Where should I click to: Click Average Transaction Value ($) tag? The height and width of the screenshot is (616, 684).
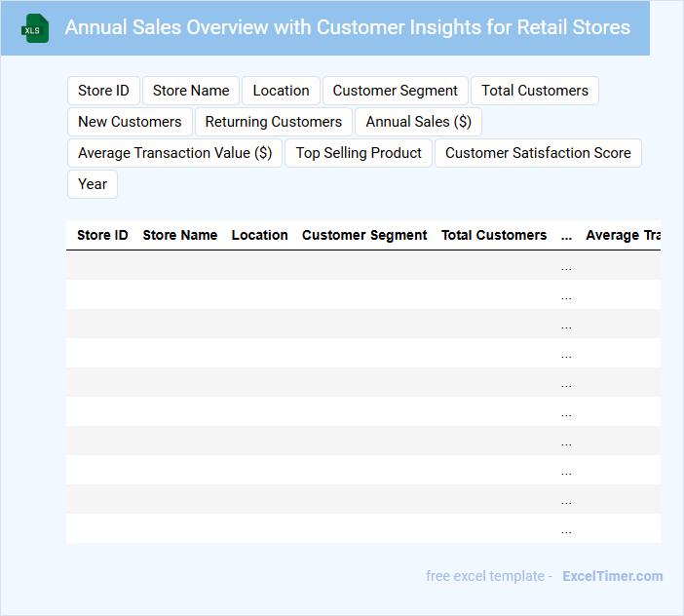(174, 153)
